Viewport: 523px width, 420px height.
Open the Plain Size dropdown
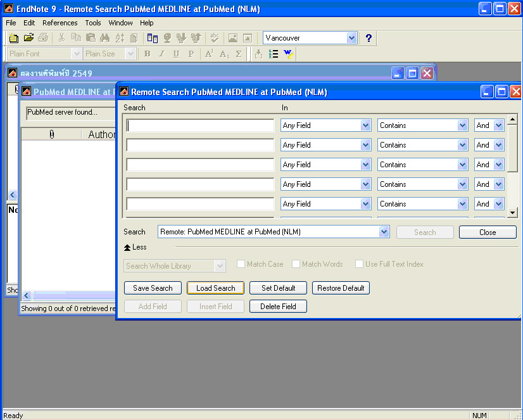130,54
